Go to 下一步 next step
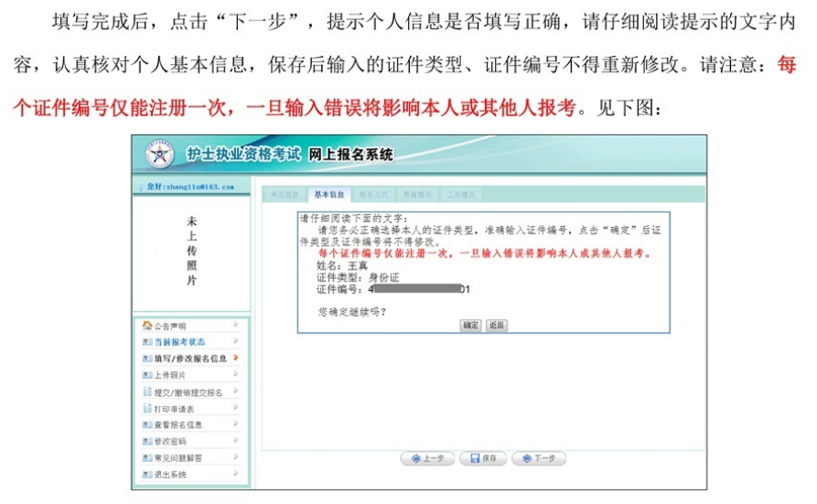Screen dimensions: 817x504 point(539,458)
